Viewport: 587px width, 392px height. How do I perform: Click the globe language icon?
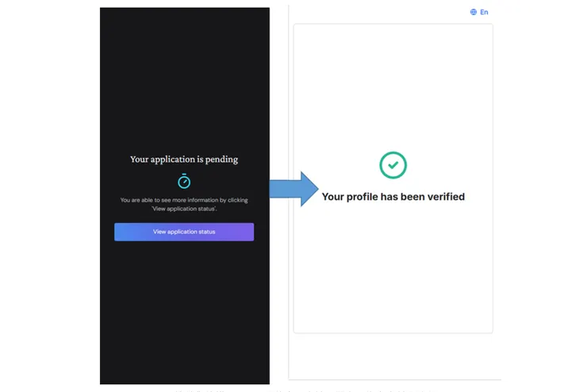[x=474, y=13]
